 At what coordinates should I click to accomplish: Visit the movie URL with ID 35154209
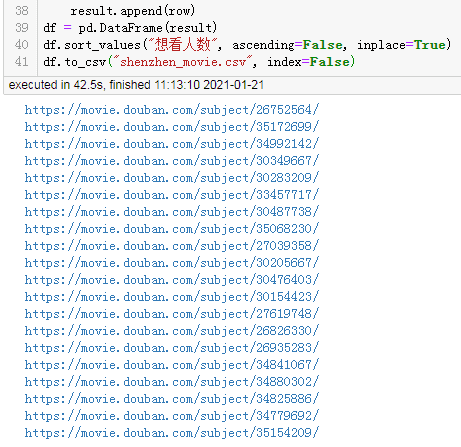(172, 433)
